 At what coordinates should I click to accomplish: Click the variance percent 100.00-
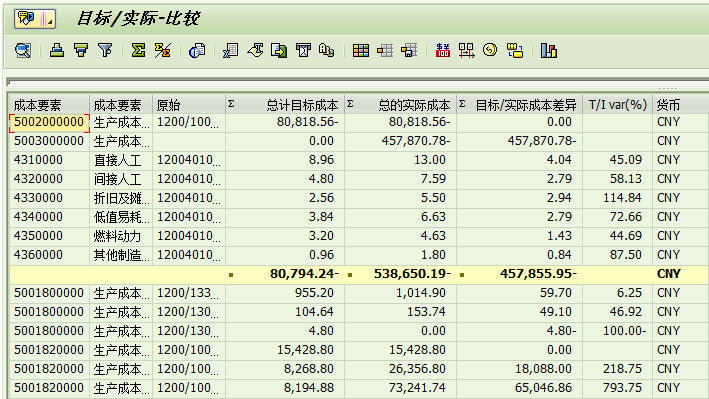pos(624,331)
